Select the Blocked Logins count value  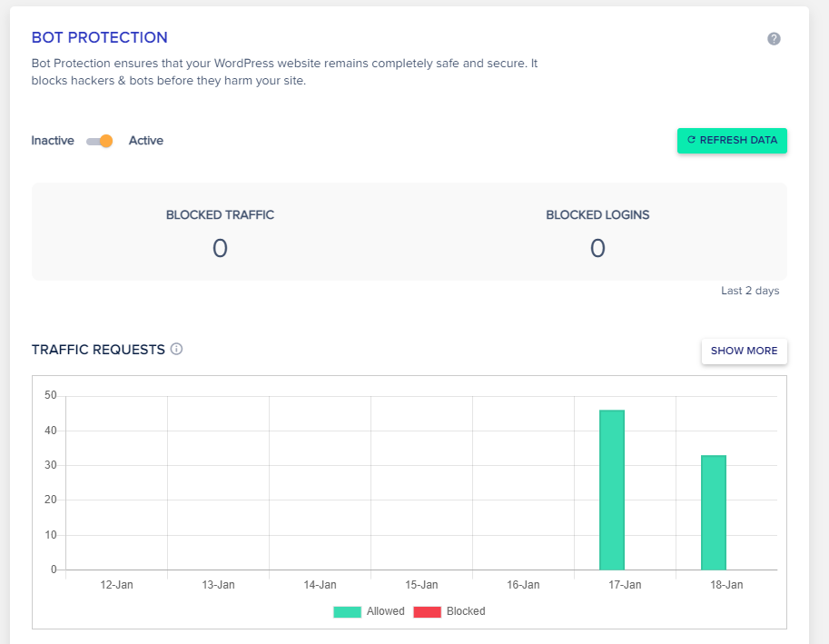(x=597, y=248)
